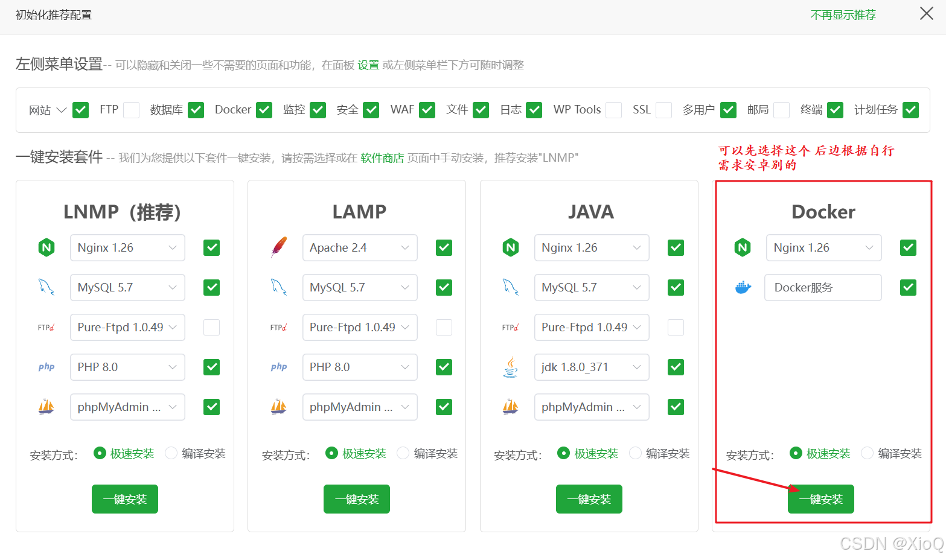
Task: Uncheck the Docker menu checkbox
Action: tap(264, 110)
